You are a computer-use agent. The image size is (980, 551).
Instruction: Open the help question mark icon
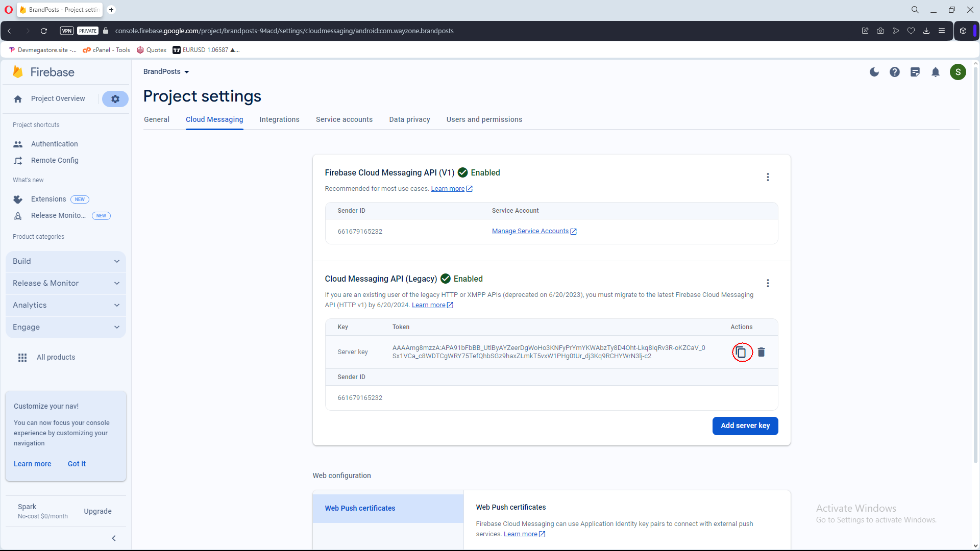tap(895, 72)
